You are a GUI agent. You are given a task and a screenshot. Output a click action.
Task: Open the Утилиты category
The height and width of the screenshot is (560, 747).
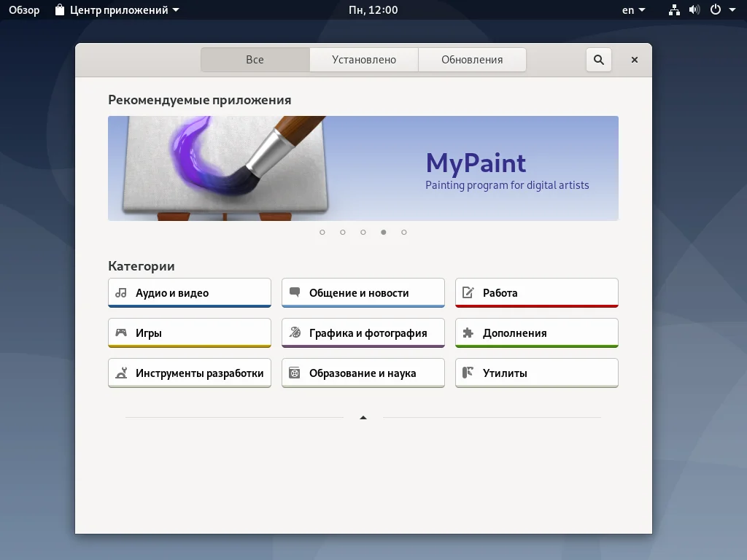click(537, 373)
